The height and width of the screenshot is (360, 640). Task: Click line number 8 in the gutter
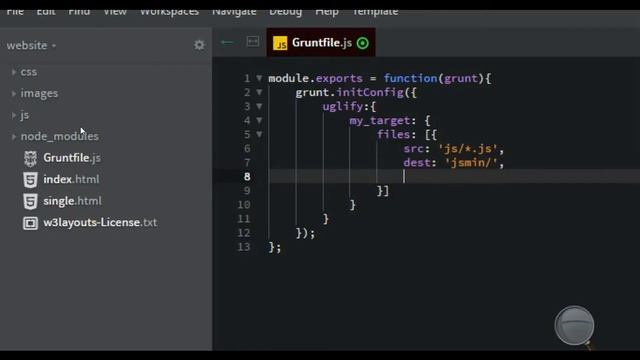point(247,177)
